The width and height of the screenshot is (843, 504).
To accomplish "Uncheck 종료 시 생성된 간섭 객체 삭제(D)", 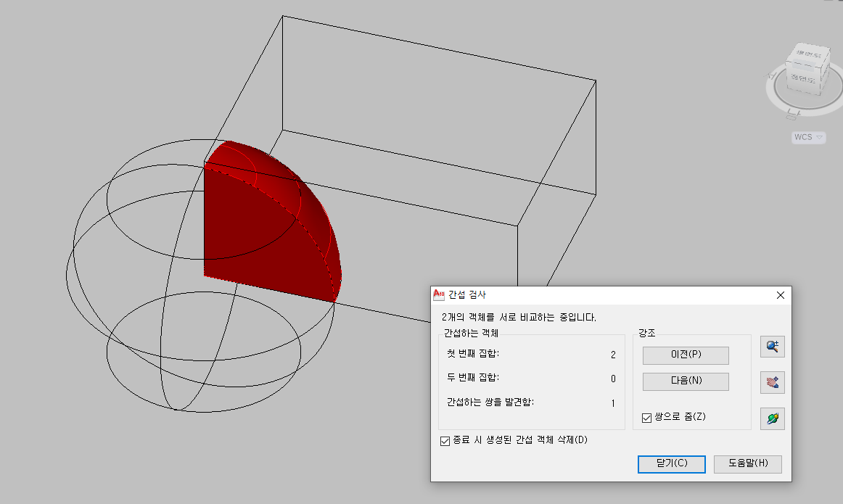I will (x=445, y=441).
